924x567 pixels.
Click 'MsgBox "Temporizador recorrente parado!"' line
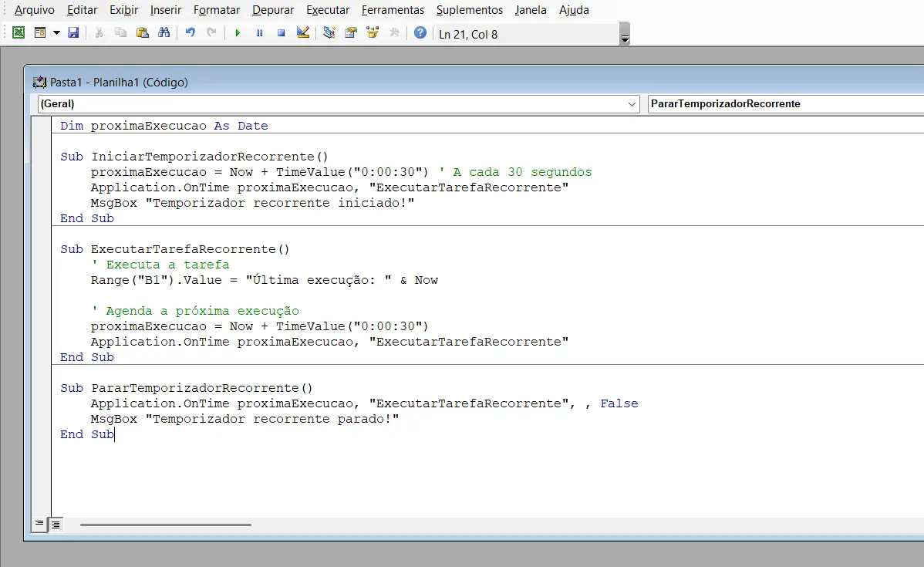[244, 419]
